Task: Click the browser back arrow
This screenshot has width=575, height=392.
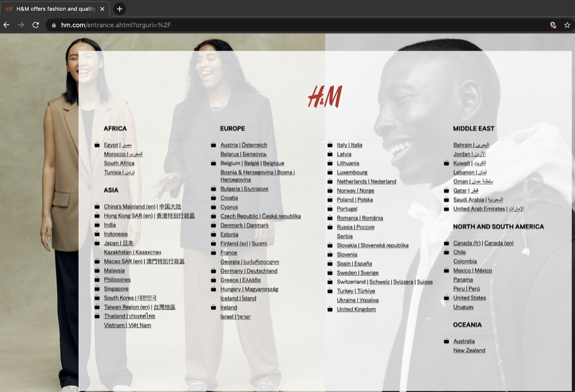Action: (6, 25)
